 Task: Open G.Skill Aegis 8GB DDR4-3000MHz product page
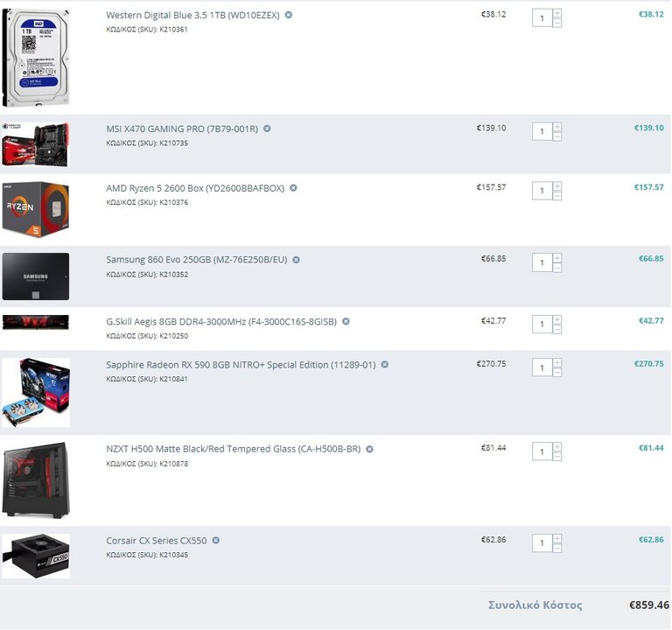(x=221, y=321)
